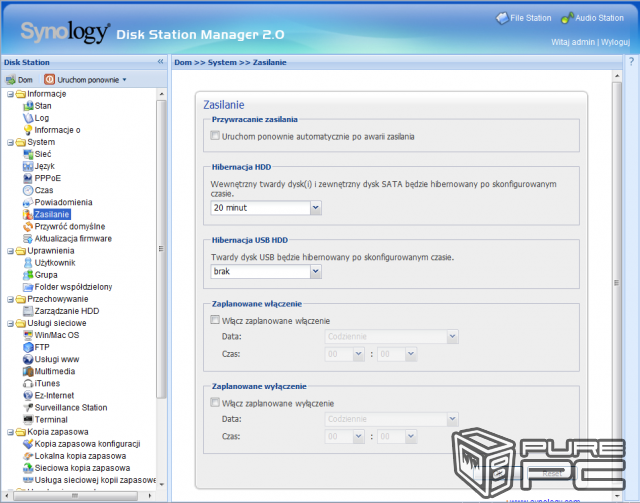
Task: Click System in the breadcrumb path
Action: 222,62
